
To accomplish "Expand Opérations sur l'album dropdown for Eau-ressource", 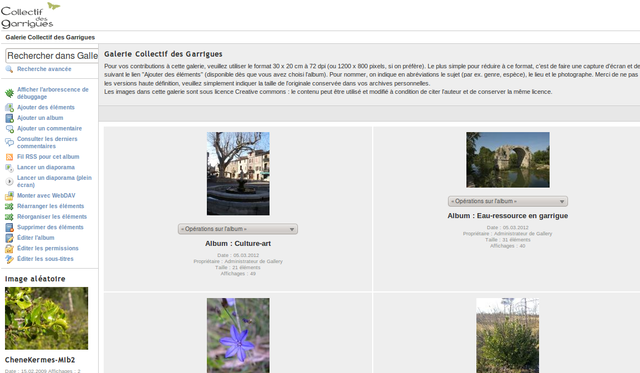I will (x=508, y=201).
